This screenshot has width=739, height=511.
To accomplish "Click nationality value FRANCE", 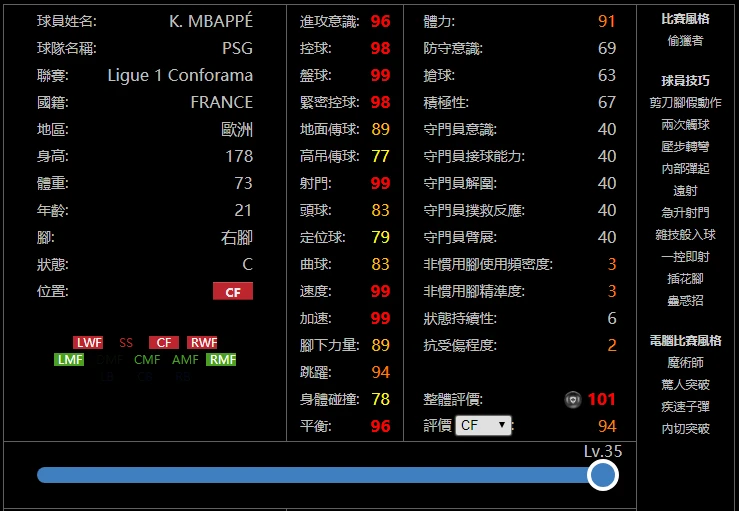I will [x=222, y=102].
